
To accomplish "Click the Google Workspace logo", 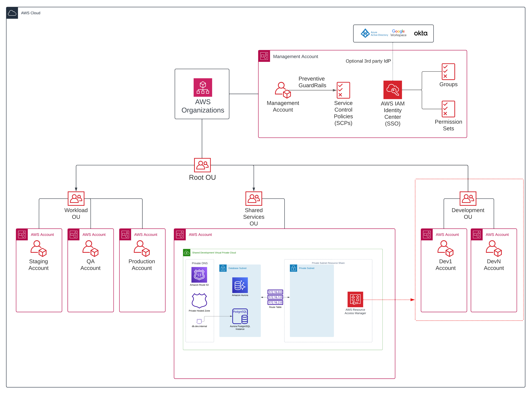I will coord(398,33).
